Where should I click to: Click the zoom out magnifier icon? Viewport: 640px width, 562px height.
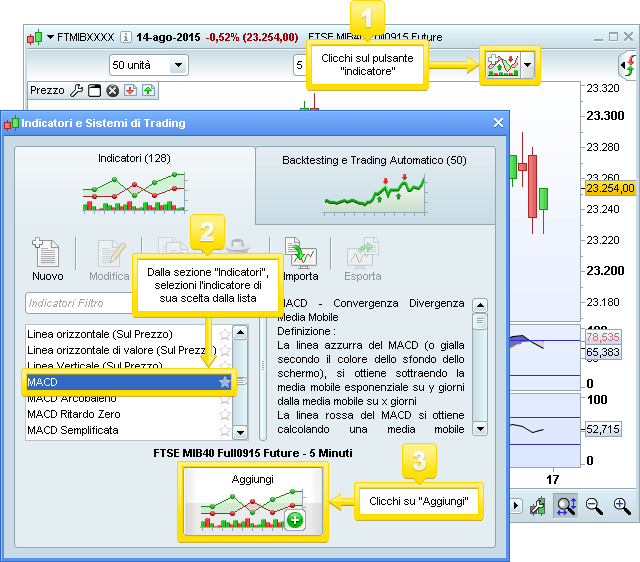click(x=594, y=506)
